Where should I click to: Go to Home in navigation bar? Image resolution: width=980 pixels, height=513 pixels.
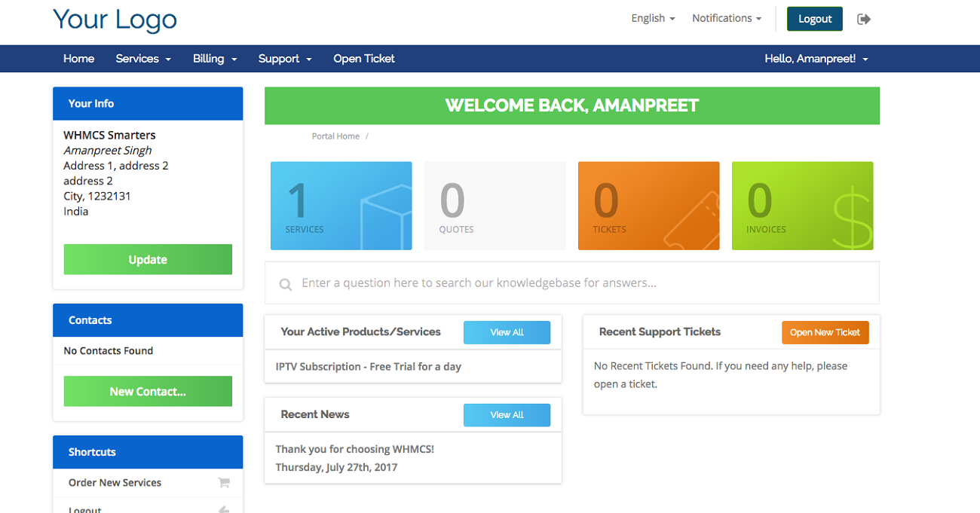tap(78, 59)
